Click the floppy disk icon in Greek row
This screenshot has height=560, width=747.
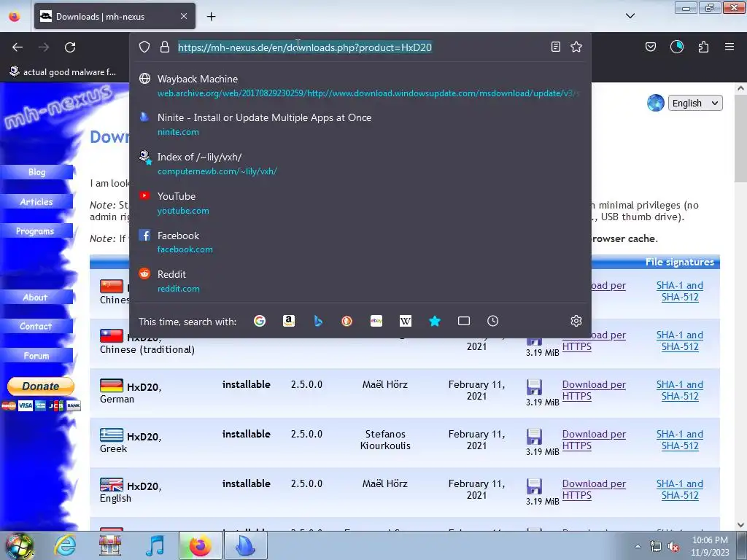click(x=534, y=437)
